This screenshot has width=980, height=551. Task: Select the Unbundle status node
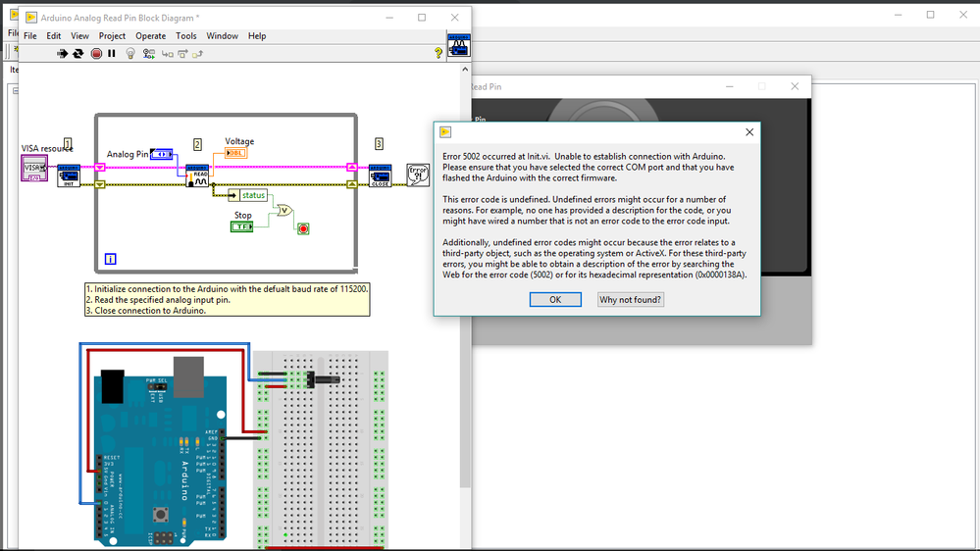point(248,195)
